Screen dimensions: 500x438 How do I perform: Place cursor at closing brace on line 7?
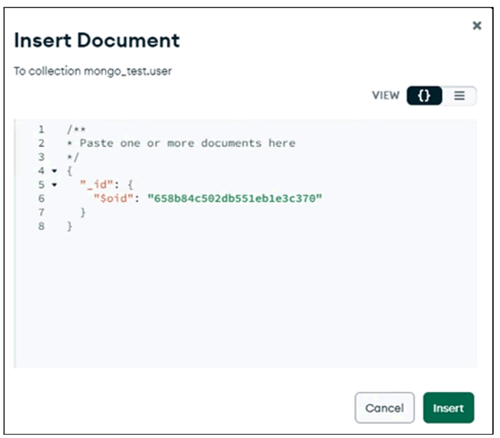pyautogui.click(x=83, y=212)
